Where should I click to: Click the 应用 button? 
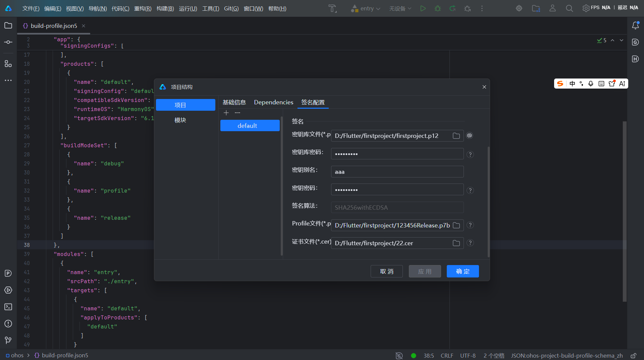click(x=425, y=271)
